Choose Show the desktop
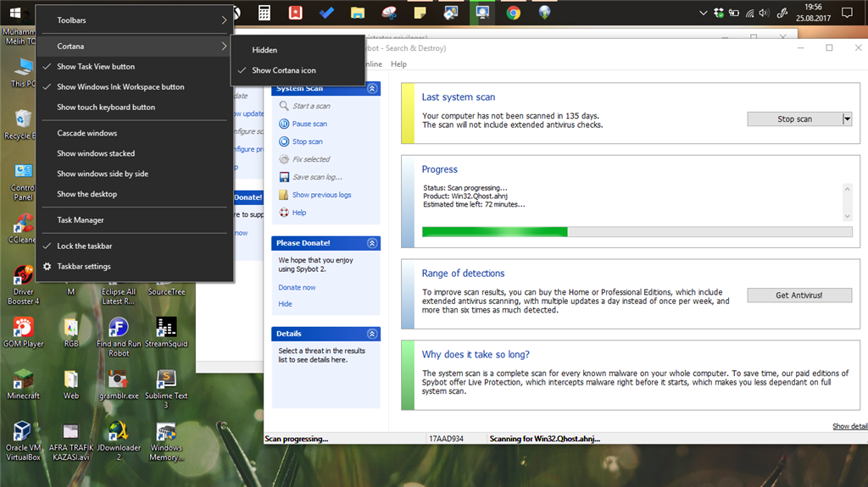 [x=135, y=194]
